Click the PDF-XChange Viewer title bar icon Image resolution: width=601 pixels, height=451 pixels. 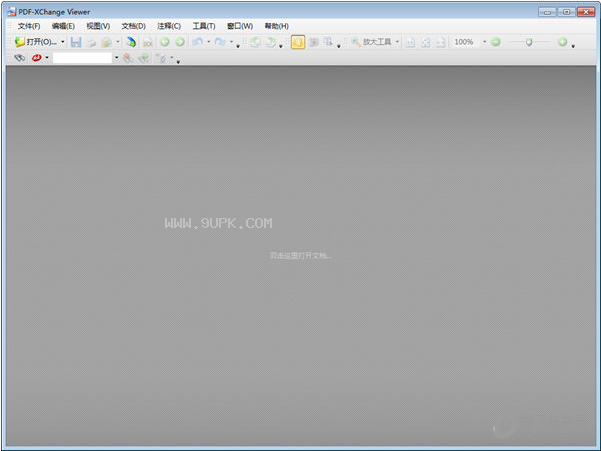(11, 11)
